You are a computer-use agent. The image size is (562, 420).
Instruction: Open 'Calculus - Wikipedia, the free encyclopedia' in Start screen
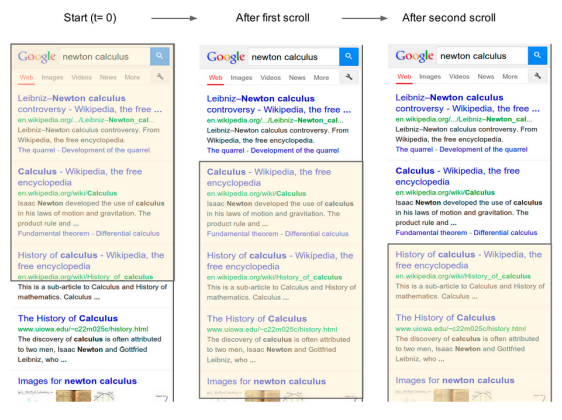(80, 177)
